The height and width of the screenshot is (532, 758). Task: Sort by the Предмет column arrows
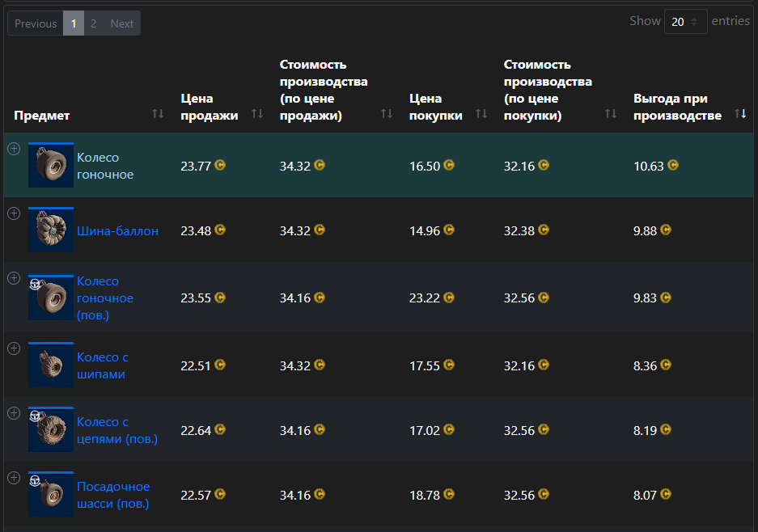click(158, 114)
